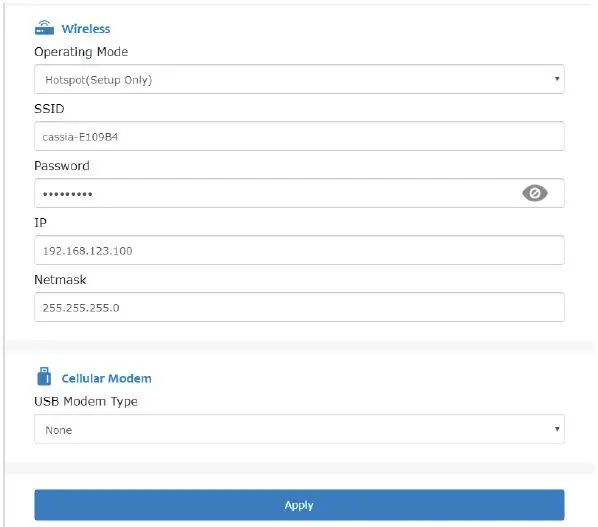The image size is (598, 527).
Task: Focus the Password input field
Action: [299, 193]
